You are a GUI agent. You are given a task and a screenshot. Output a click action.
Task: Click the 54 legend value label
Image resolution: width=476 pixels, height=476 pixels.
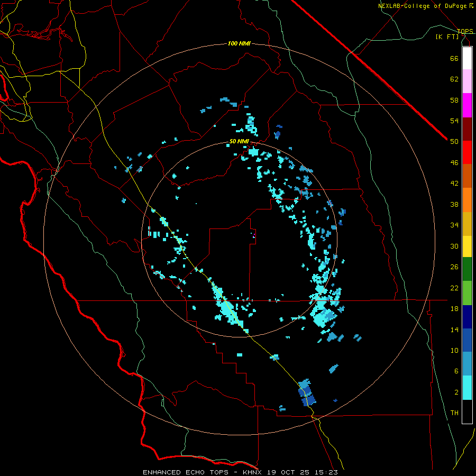[x=454, y=121]
